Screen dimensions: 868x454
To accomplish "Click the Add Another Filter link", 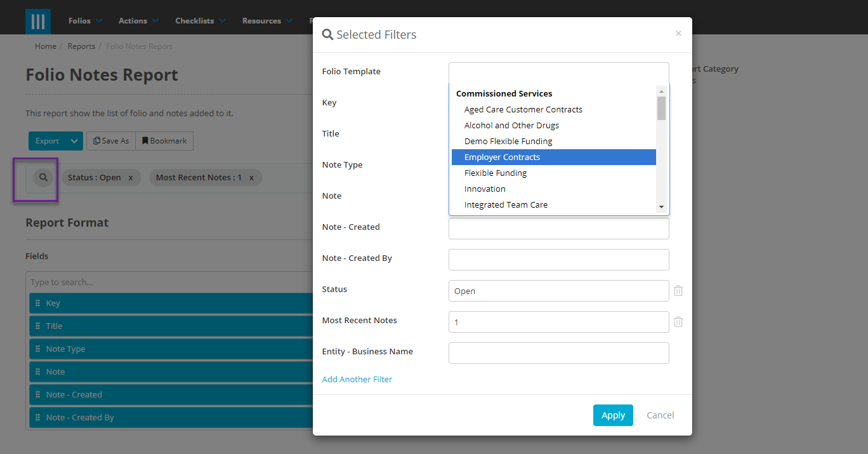I will [x=357, y=378].
